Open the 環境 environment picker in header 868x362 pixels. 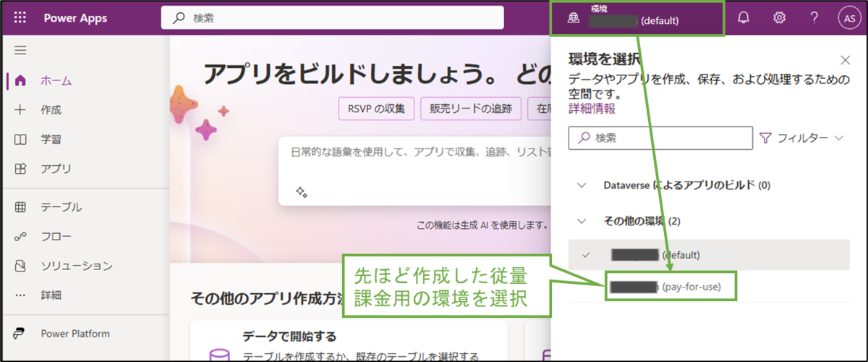point(637,18)
